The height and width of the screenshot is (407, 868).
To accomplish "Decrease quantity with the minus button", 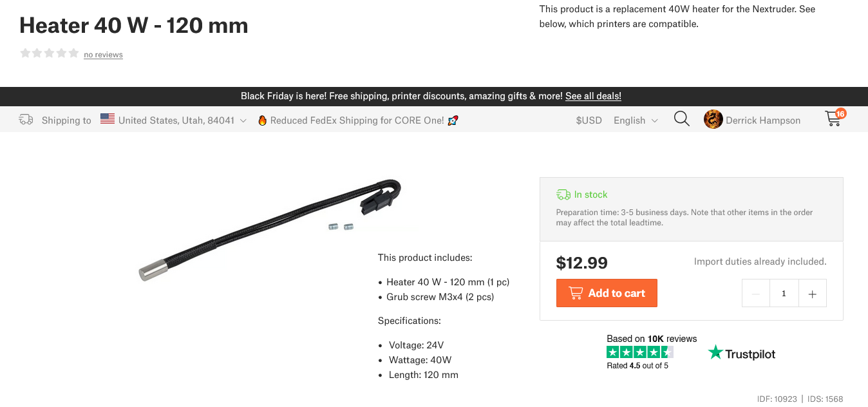I will [756, 294].
